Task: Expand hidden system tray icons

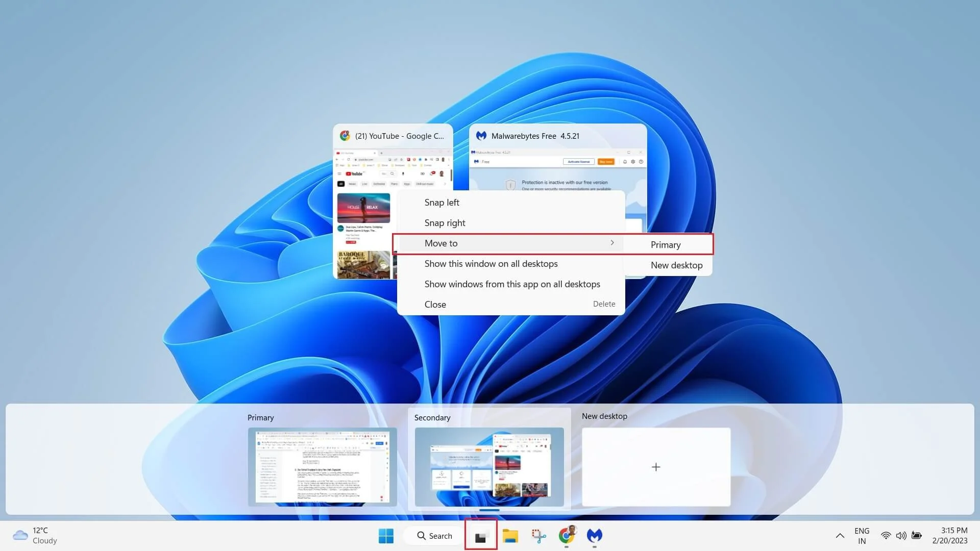Action: pos(840,536)
